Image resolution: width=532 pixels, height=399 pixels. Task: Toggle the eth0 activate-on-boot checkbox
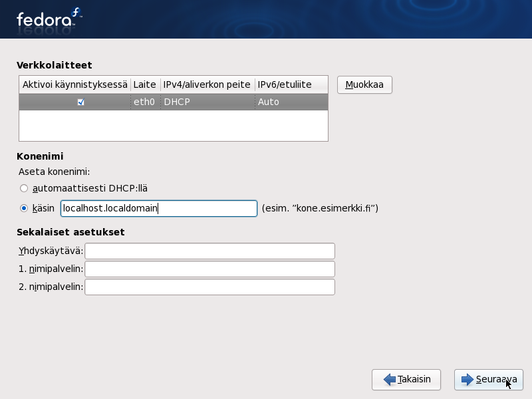81,102
